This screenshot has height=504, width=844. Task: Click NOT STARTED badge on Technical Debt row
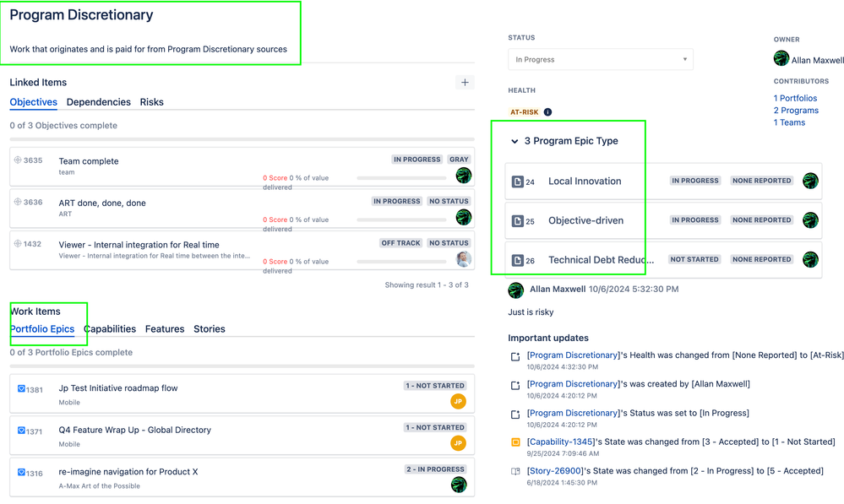coord(694,259)
